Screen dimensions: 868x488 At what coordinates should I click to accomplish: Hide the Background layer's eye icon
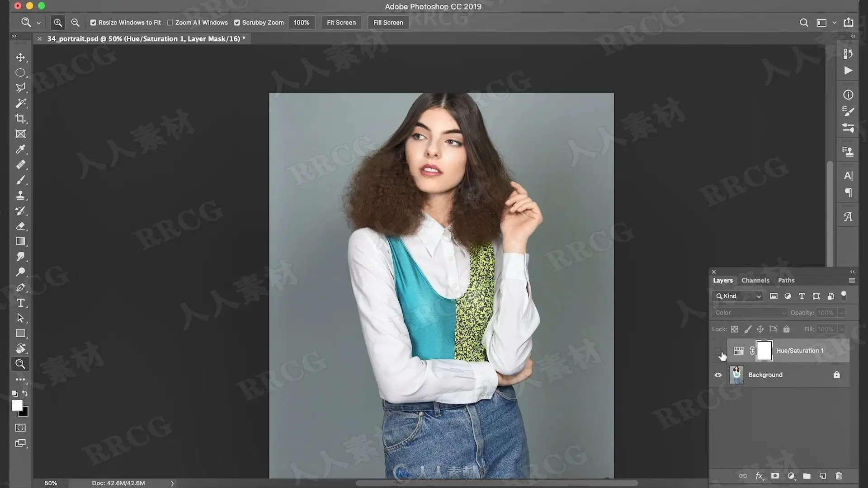718,375
